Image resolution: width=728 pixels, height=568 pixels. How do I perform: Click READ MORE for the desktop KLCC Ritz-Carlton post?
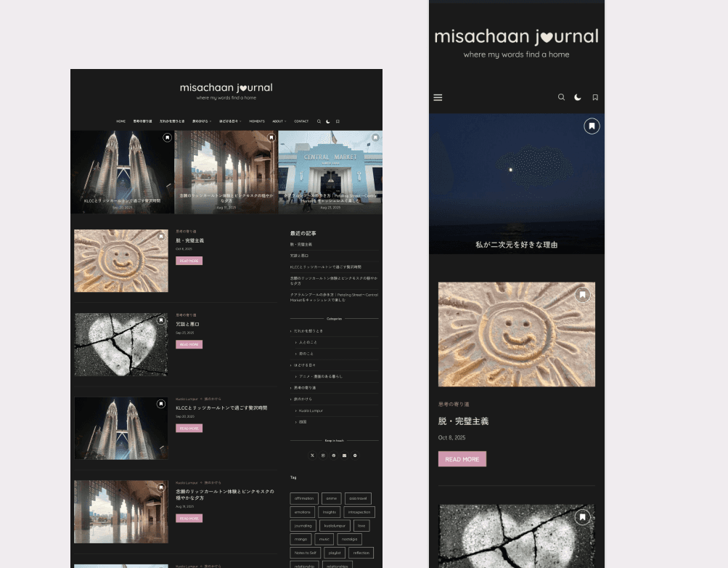click(x=189, y=429)
